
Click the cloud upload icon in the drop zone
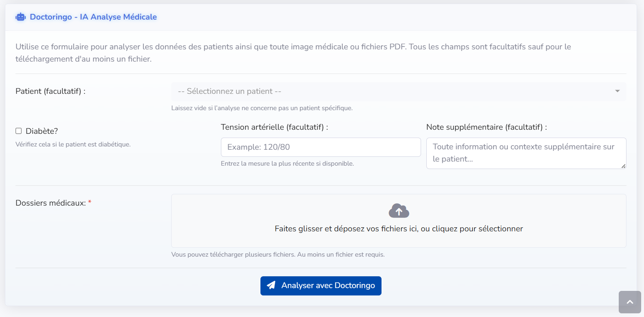coord(399,211)
